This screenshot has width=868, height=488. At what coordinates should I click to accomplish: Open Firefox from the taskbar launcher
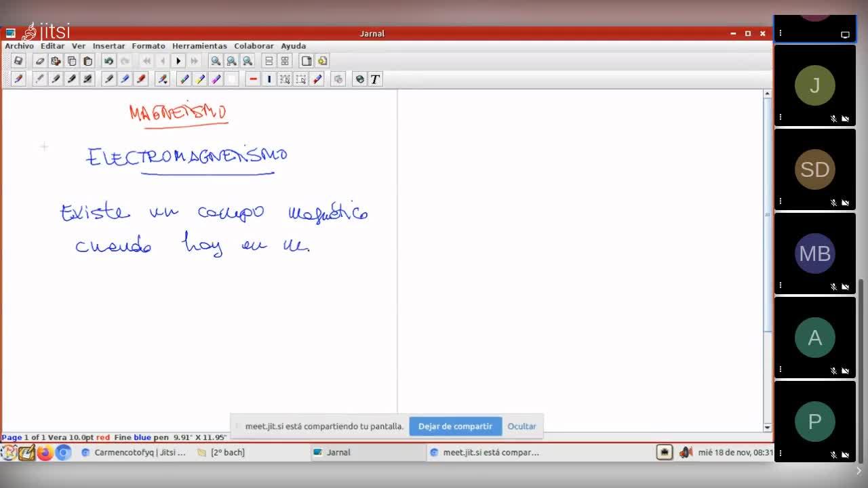pos(45,452)
